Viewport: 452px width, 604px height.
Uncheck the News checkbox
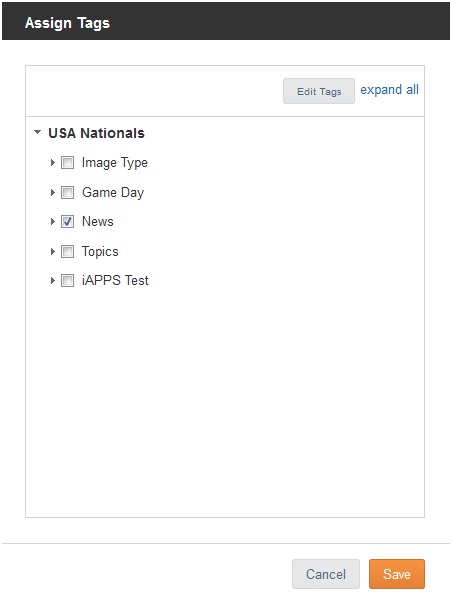pyautogui.click(x=67, y=221)
